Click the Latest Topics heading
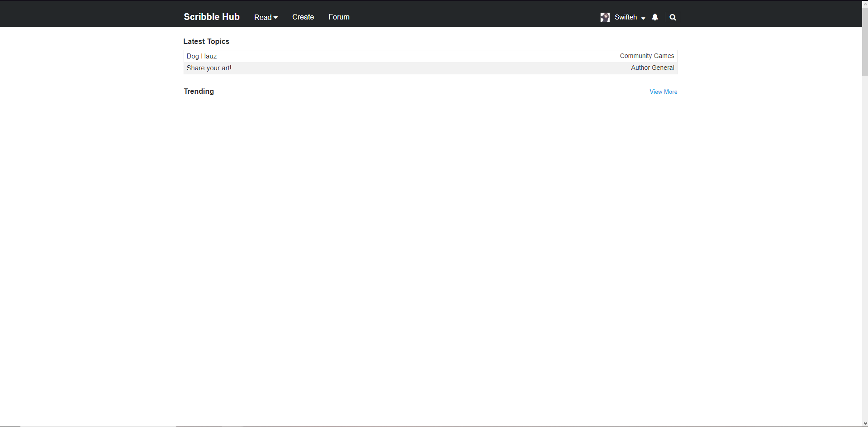868x427 pixels. point(206,41)
